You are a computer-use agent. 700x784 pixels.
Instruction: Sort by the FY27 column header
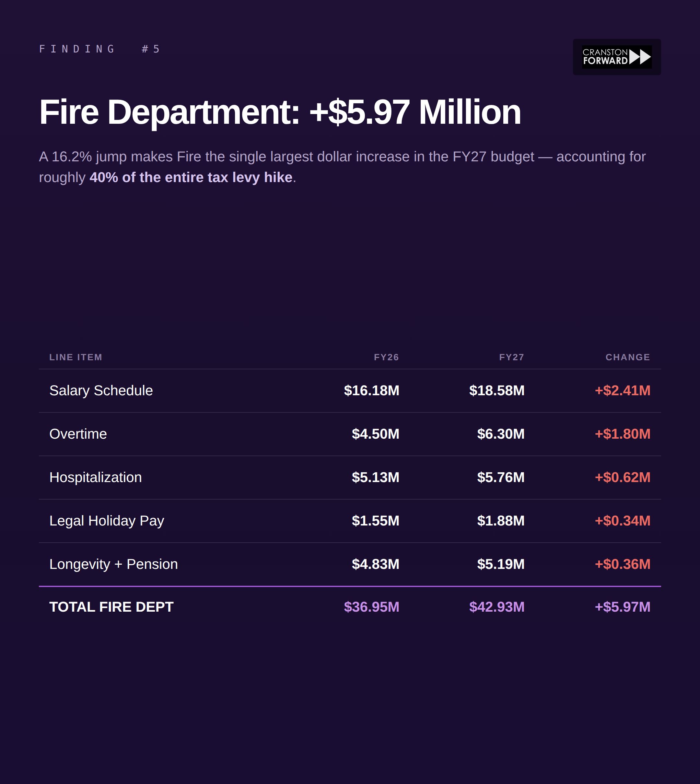(512, 357)
